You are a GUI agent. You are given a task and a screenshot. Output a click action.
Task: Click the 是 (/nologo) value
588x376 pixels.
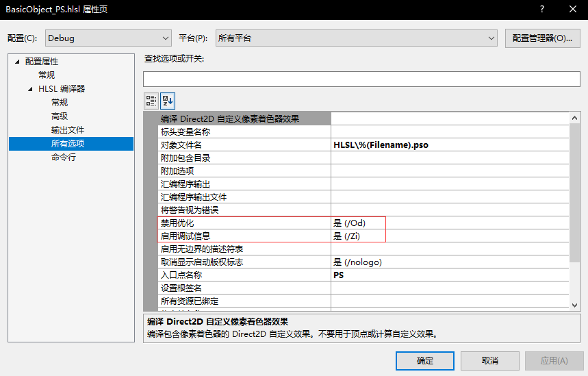coord(358,262)
